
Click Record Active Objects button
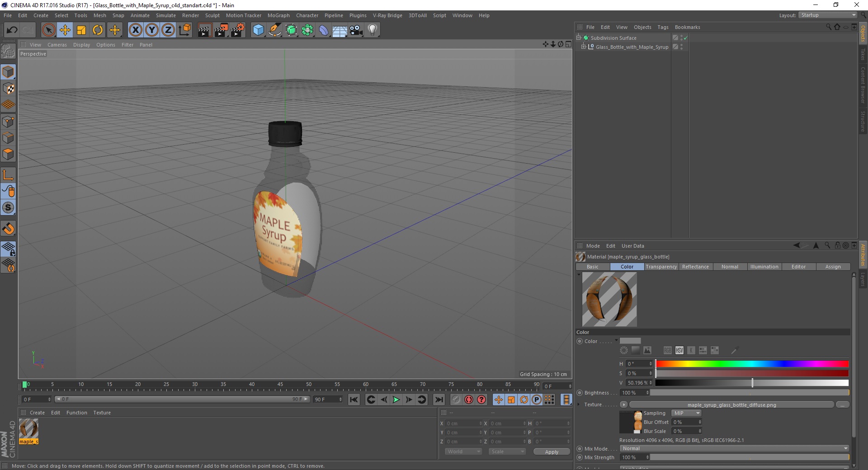tap(456, 399)
